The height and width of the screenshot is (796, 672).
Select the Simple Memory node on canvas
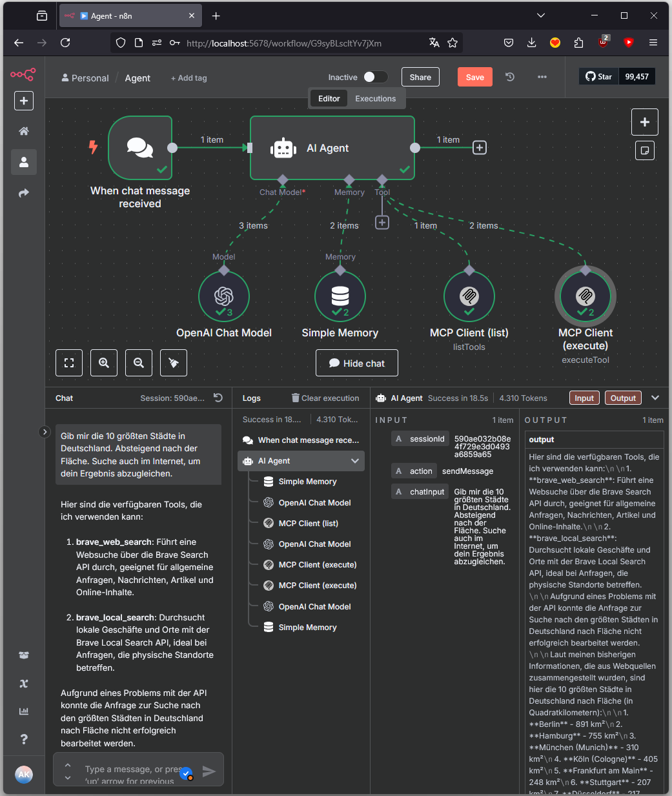tap(340, 296)
